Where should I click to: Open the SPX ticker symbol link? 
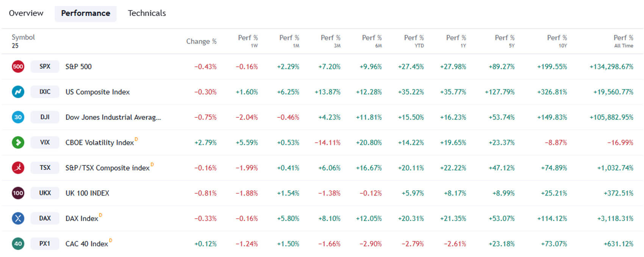coord(45,67)
